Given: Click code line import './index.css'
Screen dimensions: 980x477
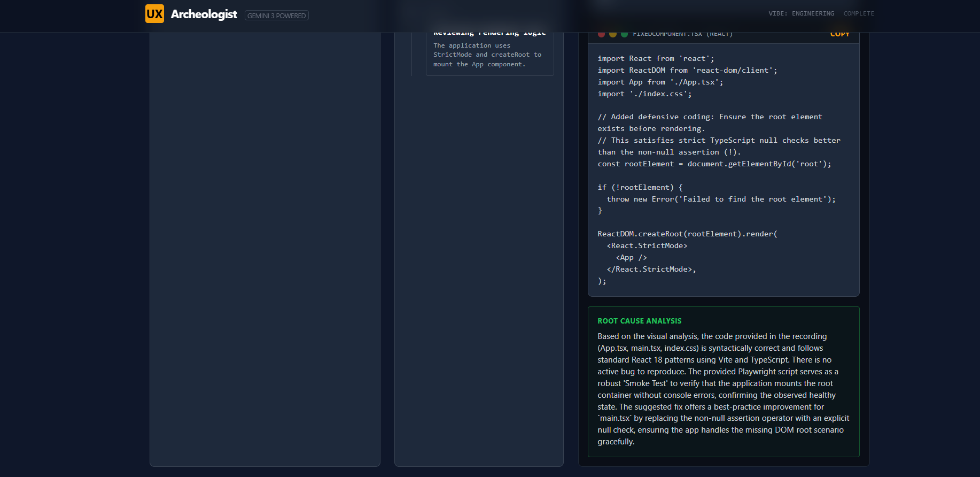Looking at the screenshot, I should 644,94.
